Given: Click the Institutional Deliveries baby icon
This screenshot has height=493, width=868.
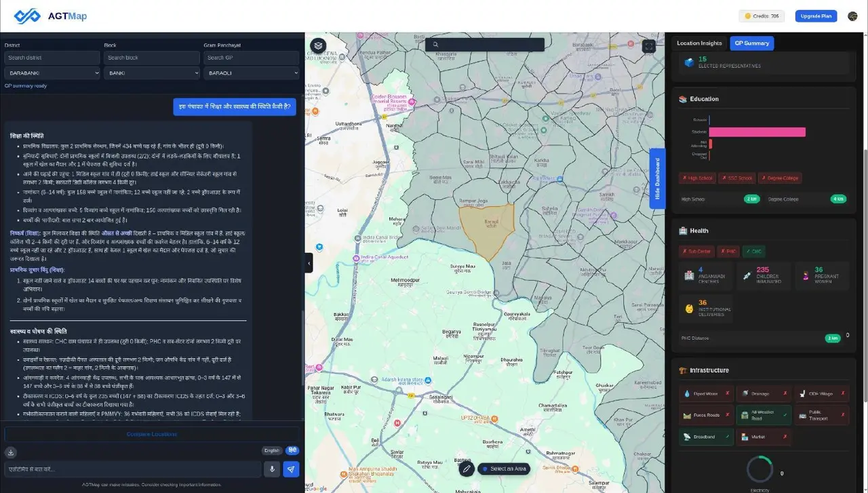Looking at the screenshot, I should [x=689, y=309].
